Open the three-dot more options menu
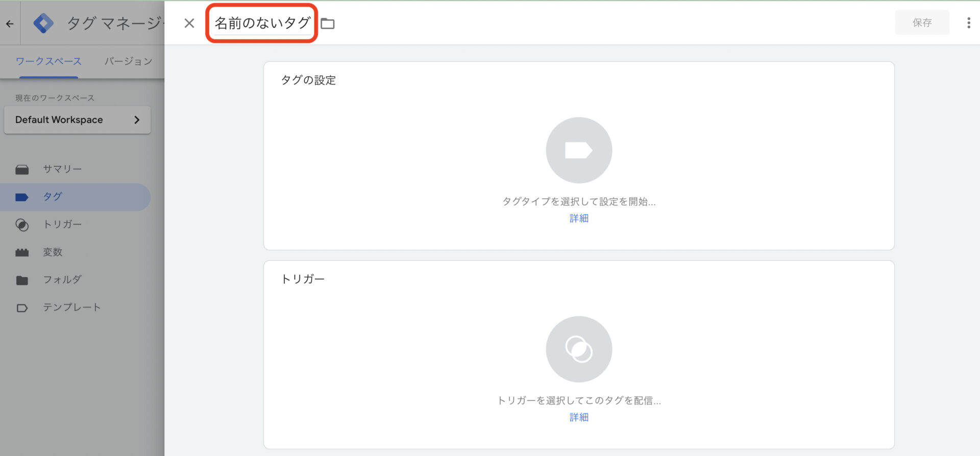This screenshot has width=980, height=456. click(x=968, y=23)
